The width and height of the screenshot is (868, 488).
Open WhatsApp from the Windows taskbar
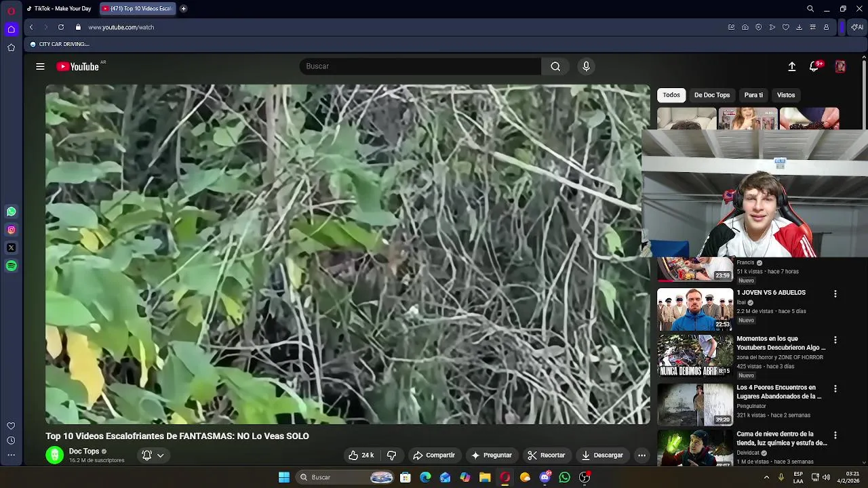(565, 477)
